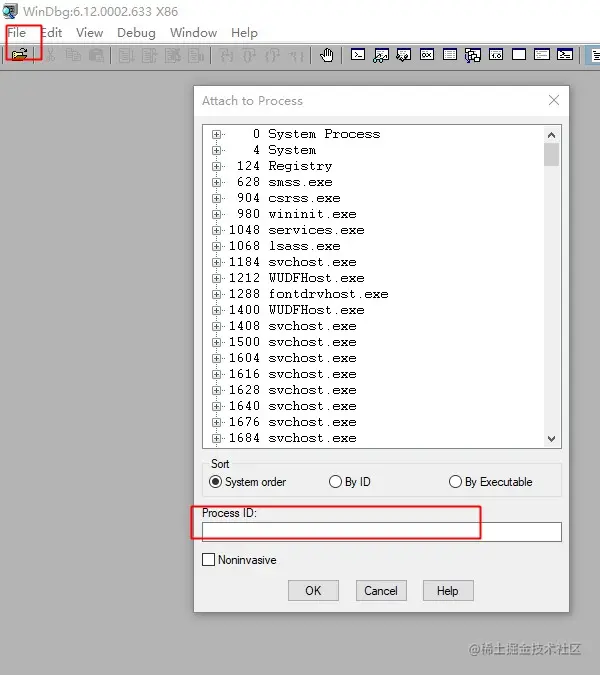
Task: Click the Step Out toolbar icon
Action: point(272,55)
